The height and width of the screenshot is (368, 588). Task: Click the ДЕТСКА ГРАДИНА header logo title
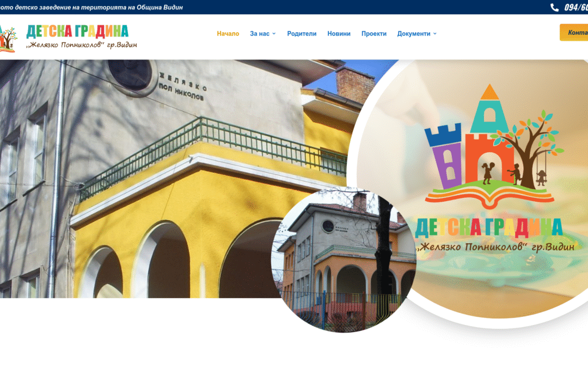pyautogui.click(x=78, y=32)
